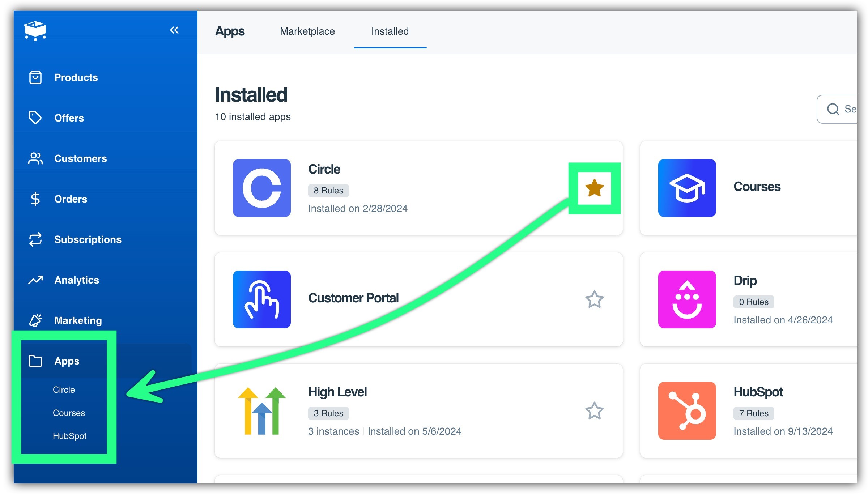868x494 pixels.
Task: Open Marketing megaphone item
Action: pyautogui.click(x=36, y=320)
